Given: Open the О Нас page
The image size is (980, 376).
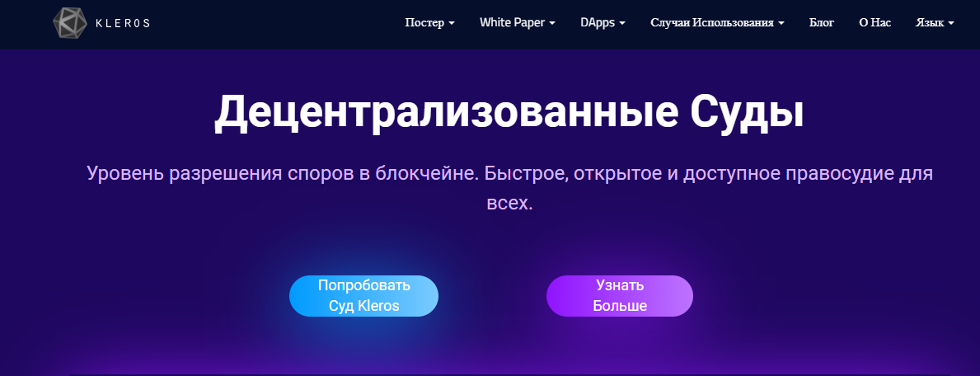Looking at the screenshot, I should (x=875, y=22).
